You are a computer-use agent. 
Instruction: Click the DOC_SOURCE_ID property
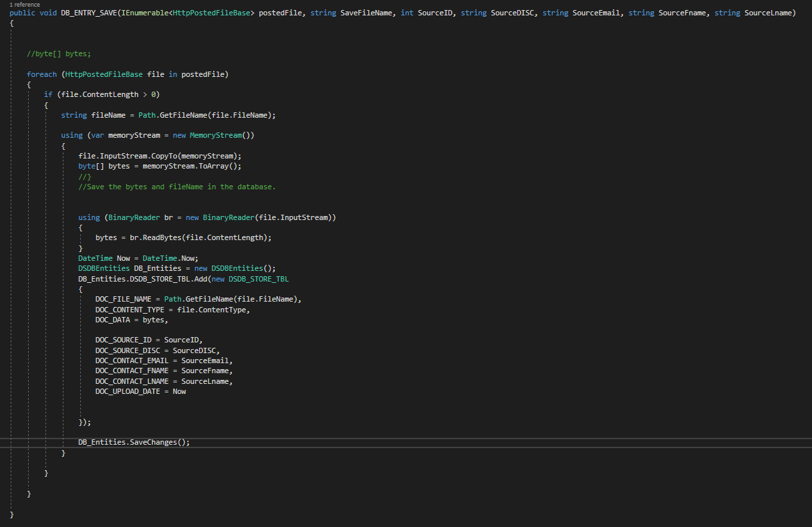point(123,340)
